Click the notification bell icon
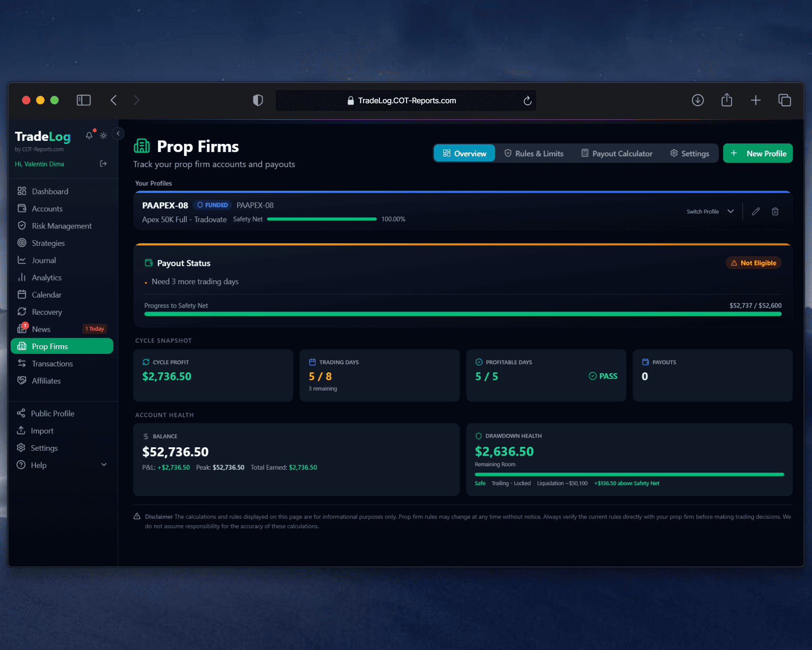 click(x=89, y=136)
